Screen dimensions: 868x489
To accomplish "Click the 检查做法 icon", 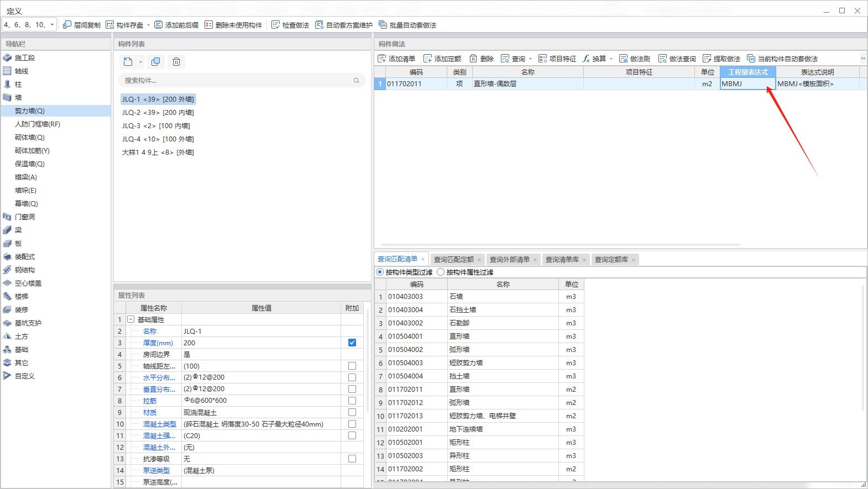I will (x=276, y=25).
